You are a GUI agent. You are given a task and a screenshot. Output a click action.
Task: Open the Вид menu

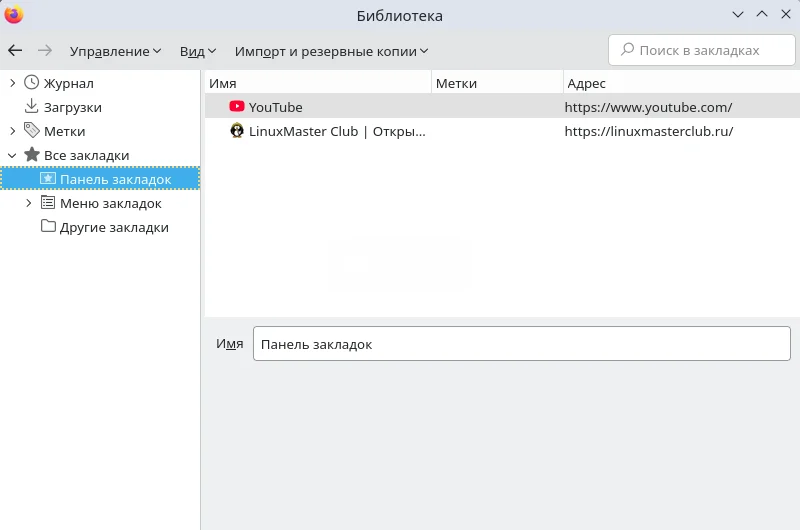pyautogui.click(x=198, y=51)
